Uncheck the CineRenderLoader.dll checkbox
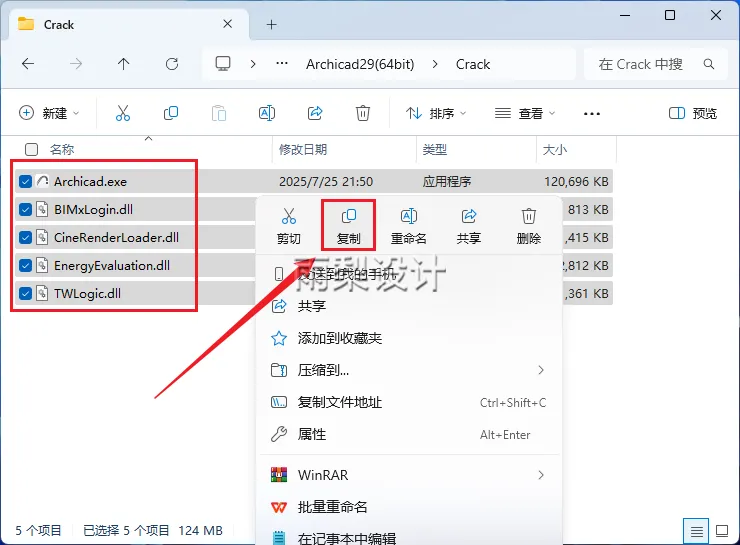740x545 pixels. [25, 237]
